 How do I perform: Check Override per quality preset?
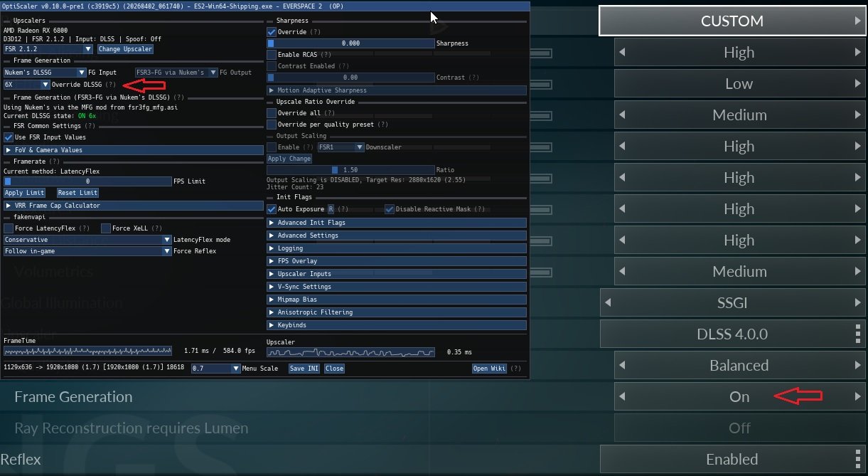coord(271,125)
